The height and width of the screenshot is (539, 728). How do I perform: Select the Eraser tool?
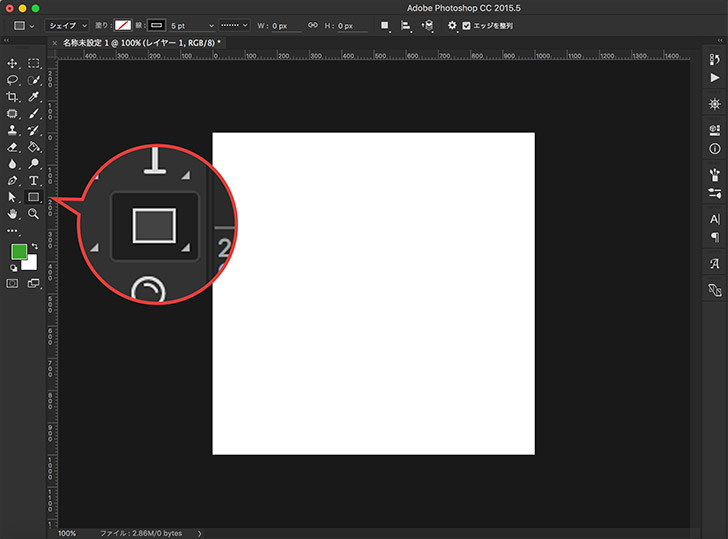tap(12, 147)
